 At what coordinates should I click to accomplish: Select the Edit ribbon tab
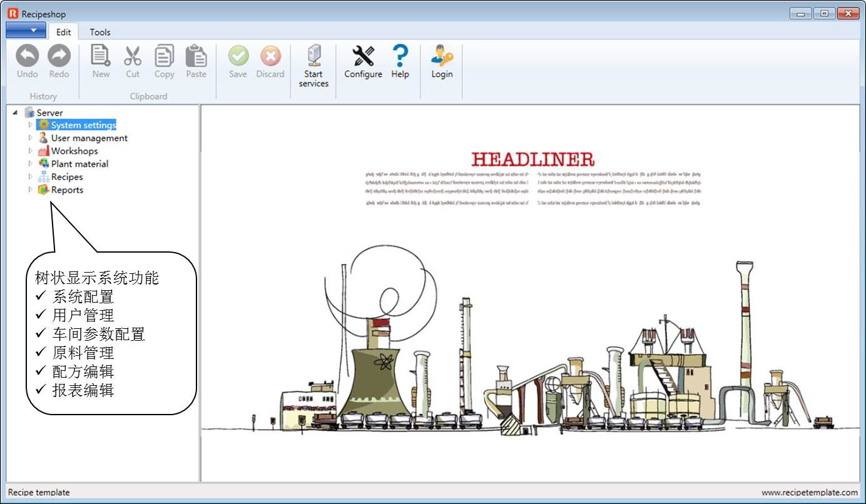pyautogui.click(x=63, y=32)
